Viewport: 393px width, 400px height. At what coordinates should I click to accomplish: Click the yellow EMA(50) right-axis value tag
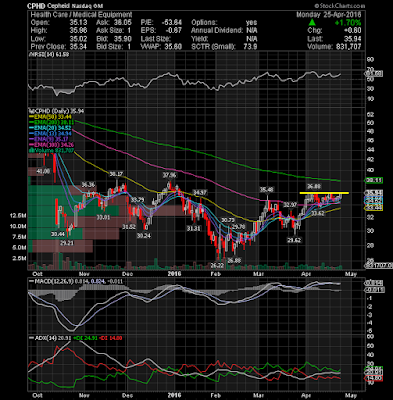tap(374, 208)
